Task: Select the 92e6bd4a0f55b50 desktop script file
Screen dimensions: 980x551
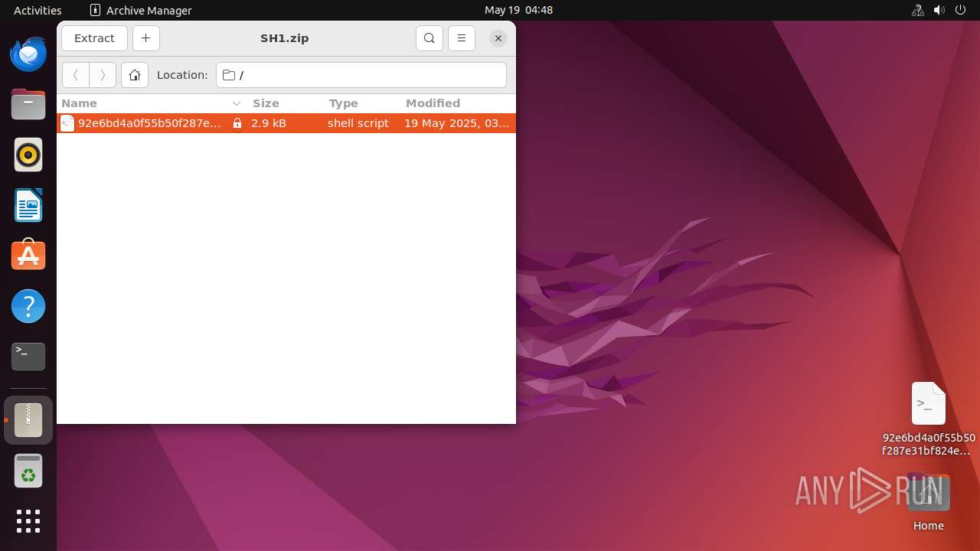Action: coord(929,419)
